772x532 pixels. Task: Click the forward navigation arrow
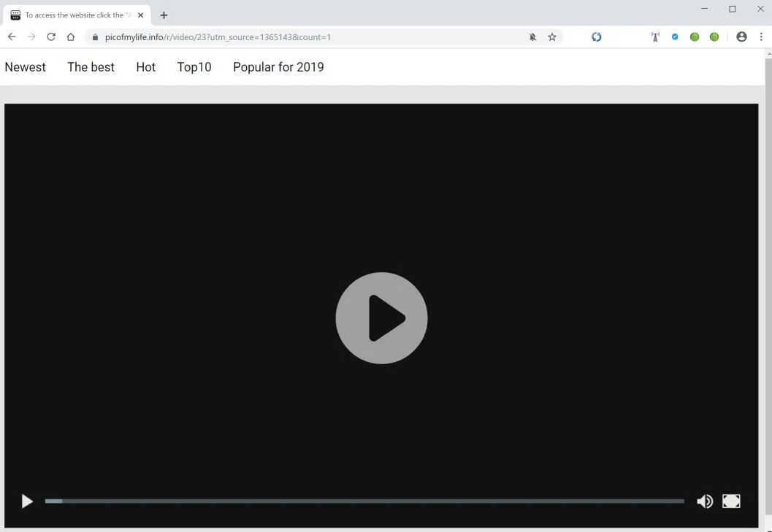(31, 37)
